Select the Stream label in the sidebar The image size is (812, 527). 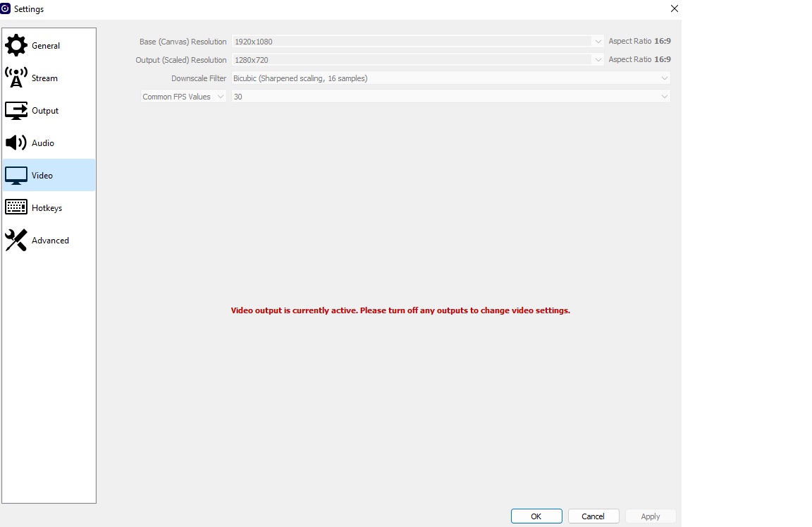tap(44, 78)
